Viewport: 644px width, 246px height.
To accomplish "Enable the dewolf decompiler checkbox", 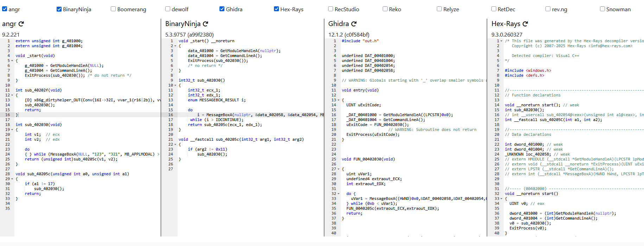I will coord(168,9).
